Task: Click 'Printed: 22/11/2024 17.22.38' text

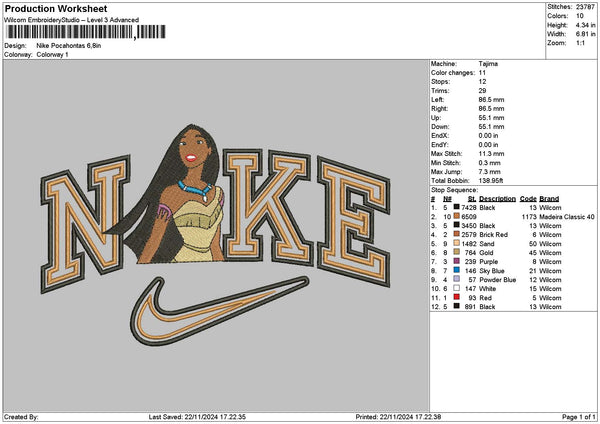Action: point(398,417)
